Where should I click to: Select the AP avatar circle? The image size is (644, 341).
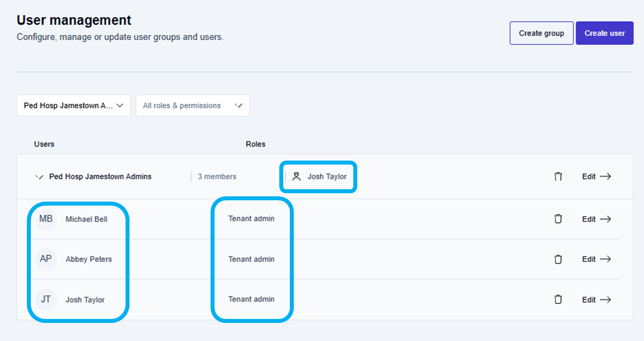click(x=46, y=259)
